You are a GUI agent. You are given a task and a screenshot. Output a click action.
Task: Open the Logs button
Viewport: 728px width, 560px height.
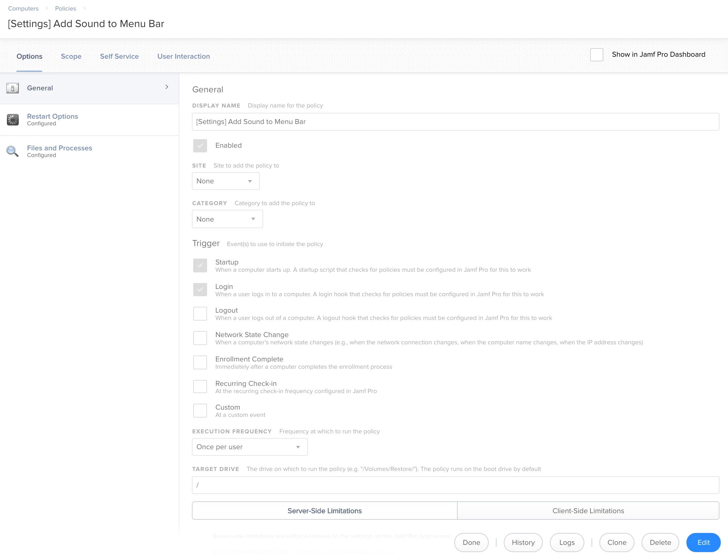pyautogui.click(x=567, y=542)
